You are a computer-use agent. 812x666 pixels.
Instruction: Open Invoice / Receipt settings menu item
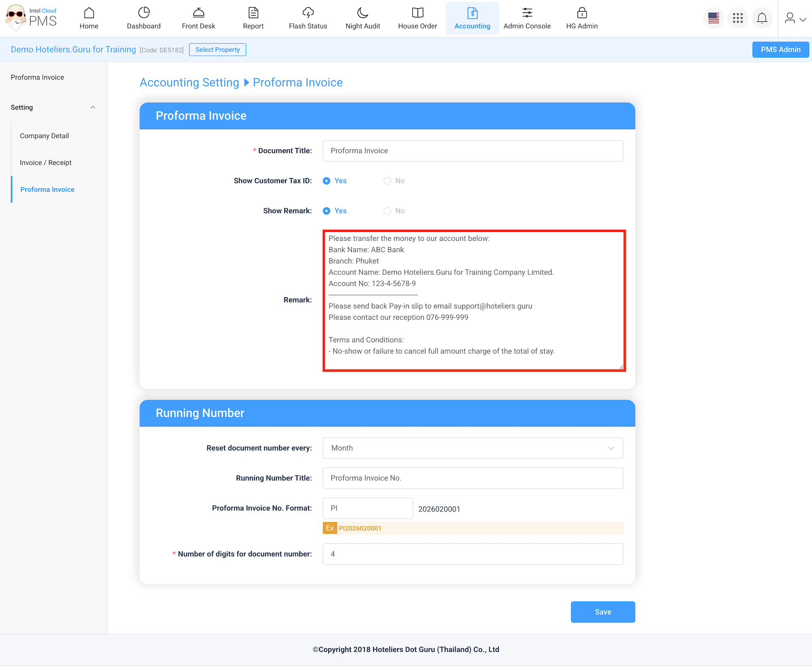click(46, 163)
